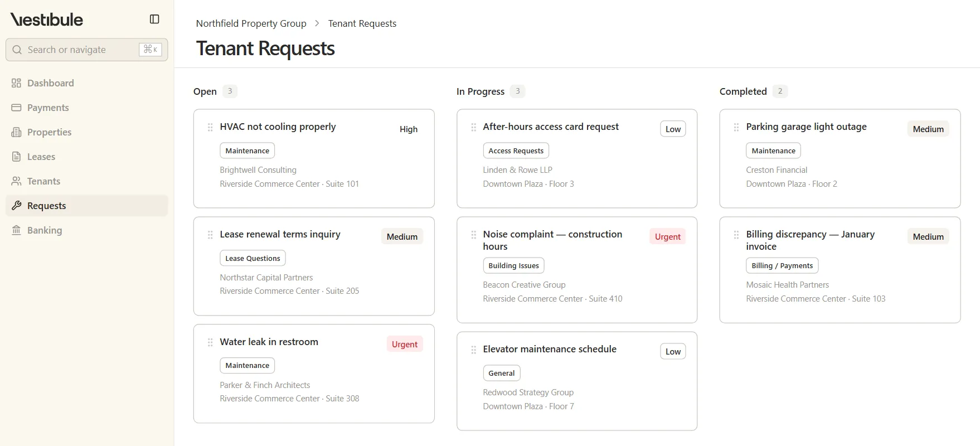
Task: Click the Tenants people icon
Action: point(16,181)
